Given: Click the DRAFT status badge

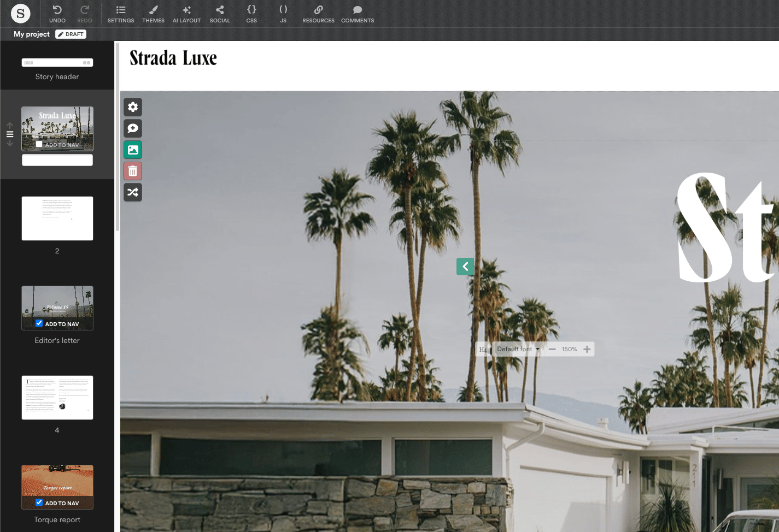Looking at the screenshot, I should click(x=71, y=34).
